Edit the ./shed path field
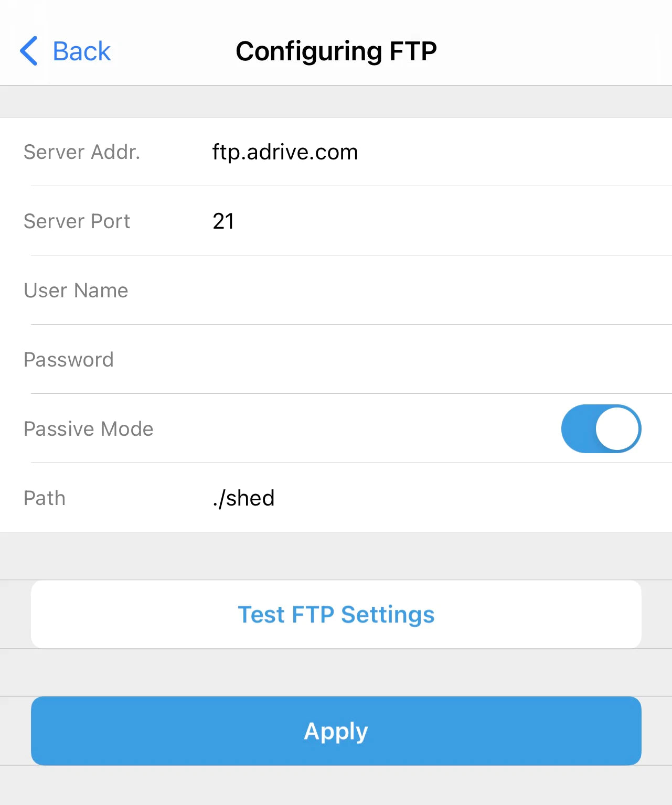672x805 pixels. [x=243, y=498]
